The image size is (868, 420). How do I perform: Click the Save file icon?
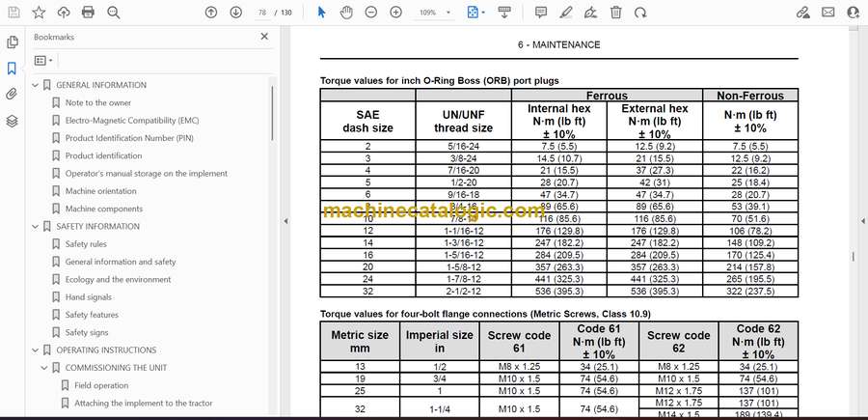click(x=14, y=13)
